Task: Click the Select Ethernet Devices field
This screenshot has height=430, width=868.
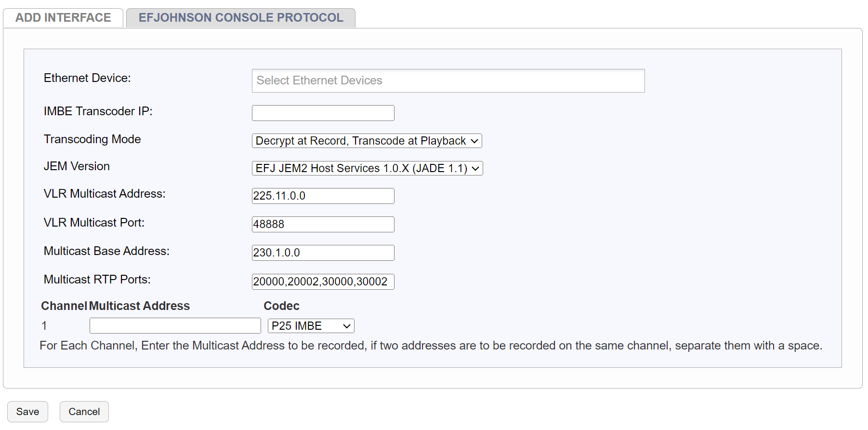Action: click(x=448, y=81)
